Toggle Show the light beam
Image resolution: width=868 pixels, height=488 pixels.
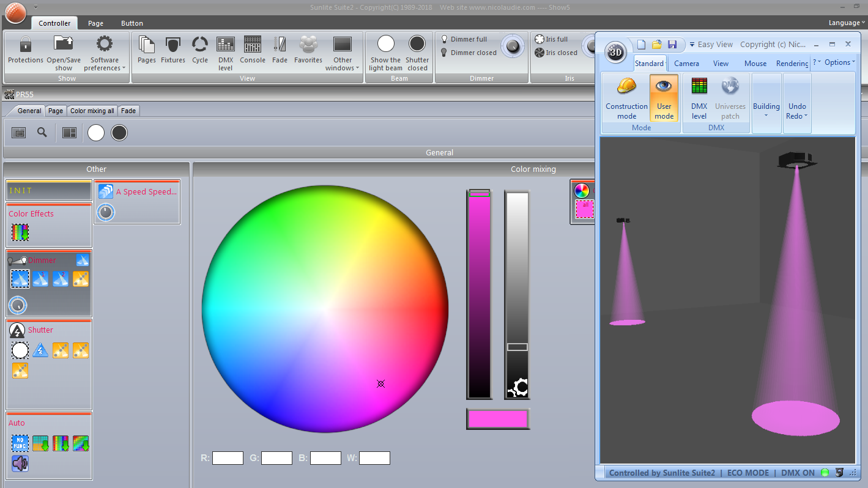385,53
